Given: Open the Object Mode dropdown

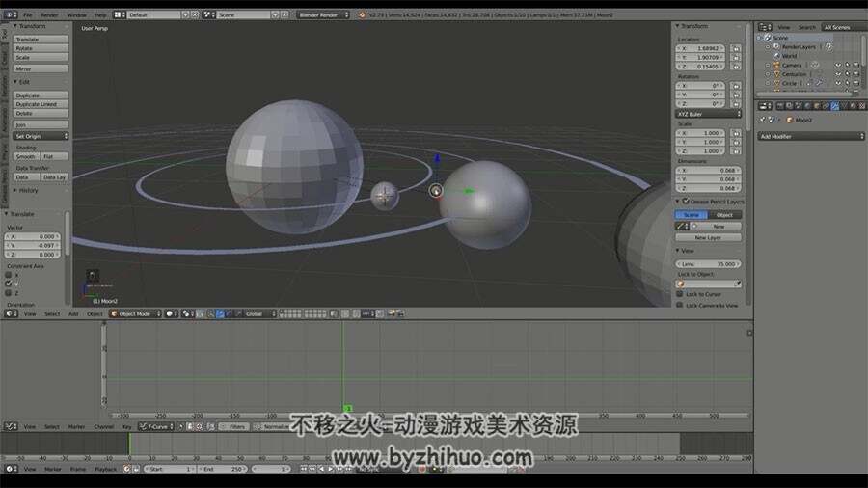Looking at the screenshot, I should [x=136, y=313].
